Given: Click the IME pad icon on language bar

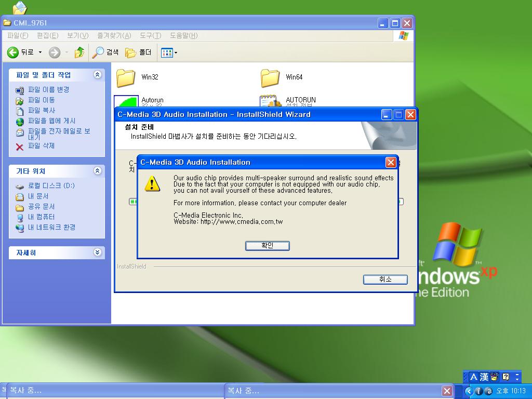Looking at the screenshot, I should [495, 377].
